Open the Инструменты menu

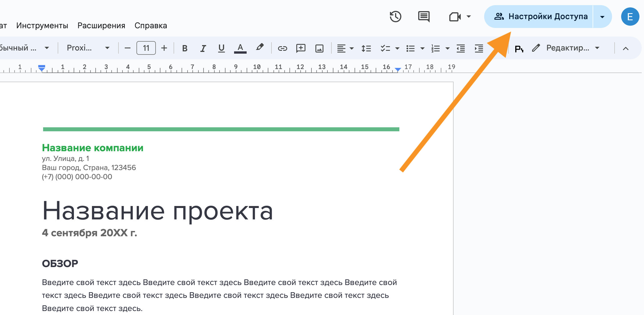[x=42, y=26]
